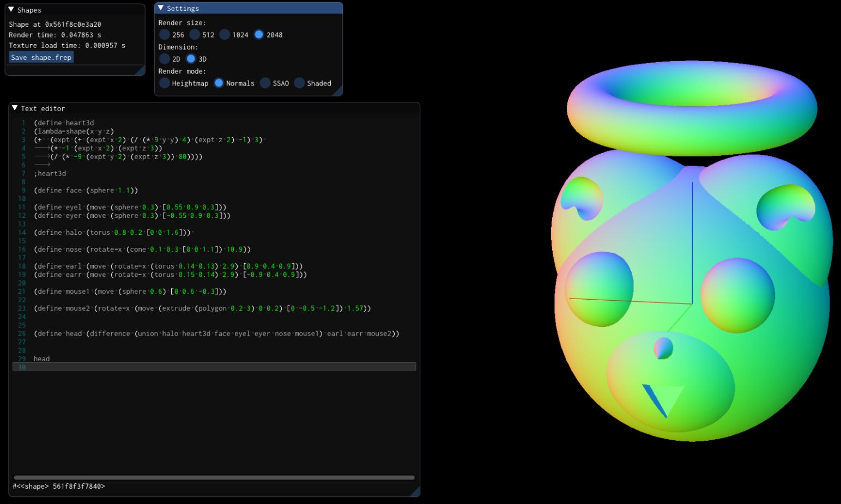This screenshot has width=841, height=504.
Task: Click the 'Shape at 0x561f8c0e3a20' text
Action: [55, 25]
